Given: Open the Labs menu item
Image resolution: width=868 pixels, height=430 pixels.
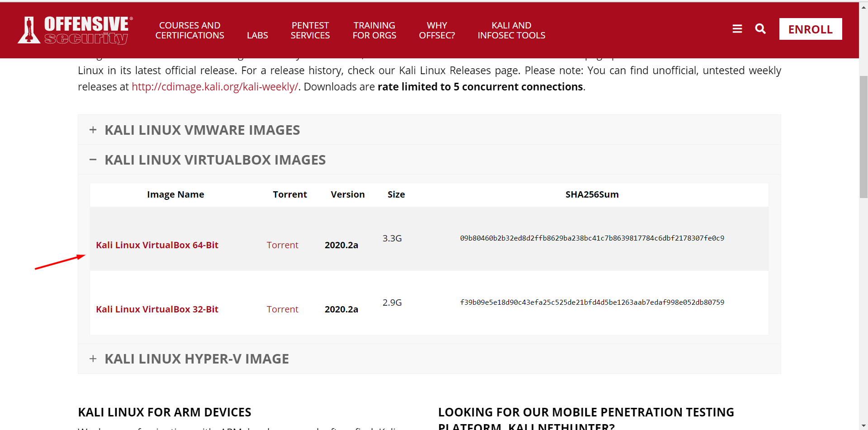Looking at the screenshot, I should tap(257, 35).
